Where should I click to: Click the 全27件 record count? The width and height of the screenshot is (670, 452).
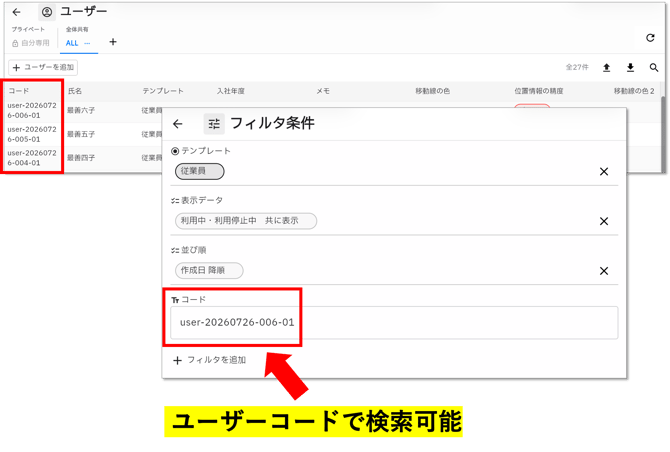point(577,68)
